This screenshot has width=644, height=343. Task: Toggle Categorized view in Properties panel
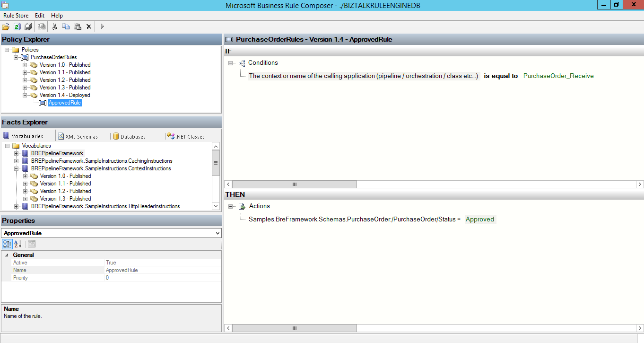coord(7,244)
